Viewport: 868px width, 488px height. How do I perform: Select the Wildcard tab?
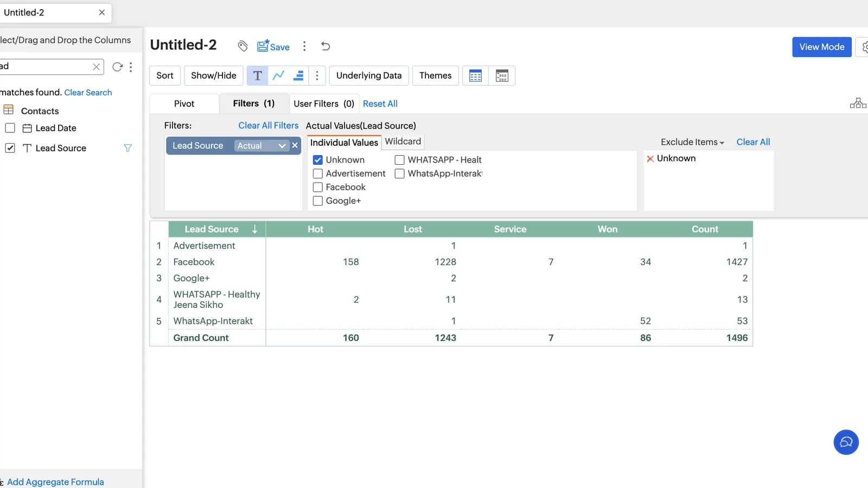pos(403,142)
